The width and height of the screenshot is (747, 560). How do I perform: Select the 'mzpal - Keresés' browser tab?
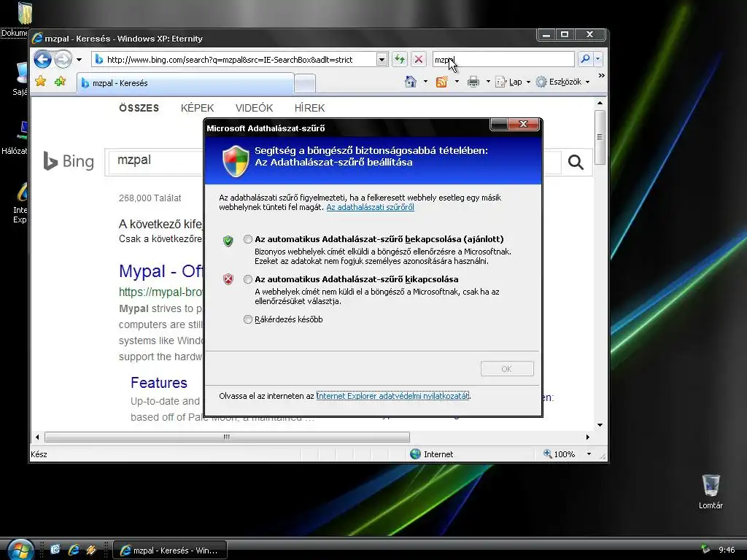tap(185, 83)
